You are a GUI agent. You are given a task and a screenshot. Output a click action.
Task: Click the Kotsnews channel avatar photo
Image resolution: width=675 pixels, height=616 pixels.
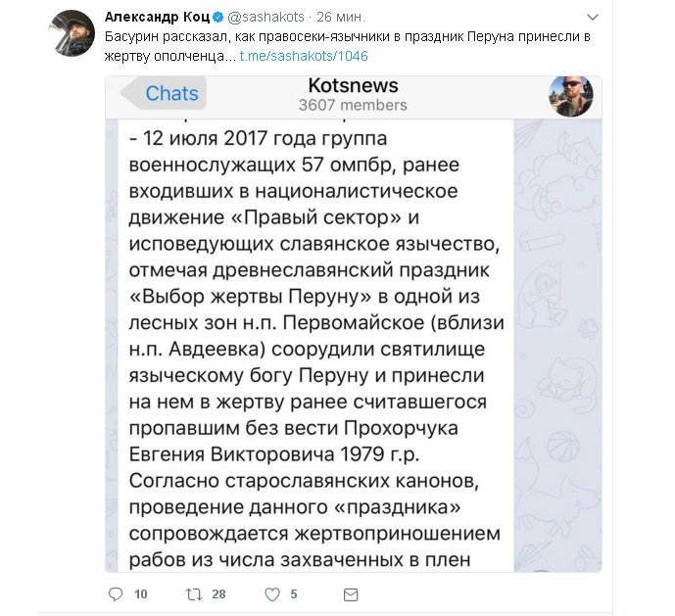(x=571, y=96)
